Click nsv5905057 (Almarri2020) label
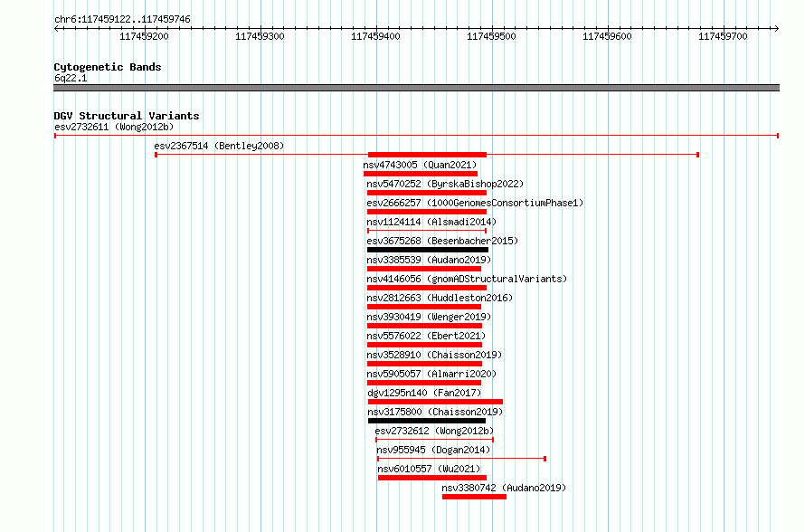The image size is (805, 532). tap(431, 374)
